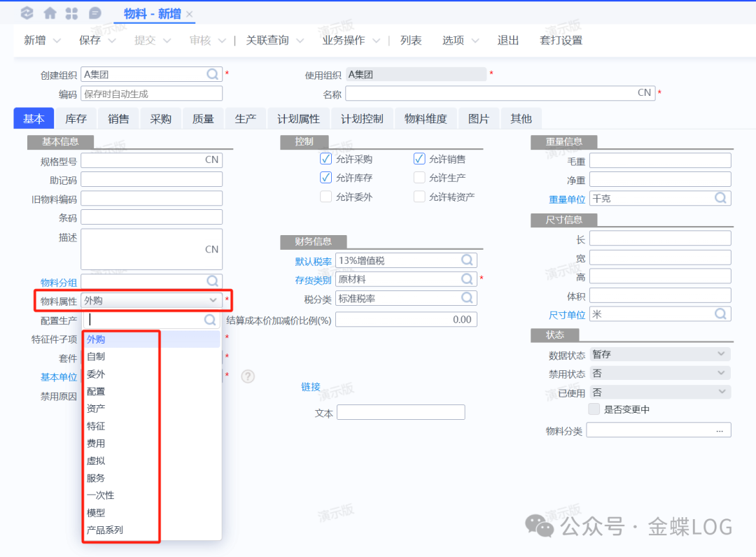Enable the 允许生产 checkbox
Viewport: 756px width, 557px height.
(x=419, y=178)
